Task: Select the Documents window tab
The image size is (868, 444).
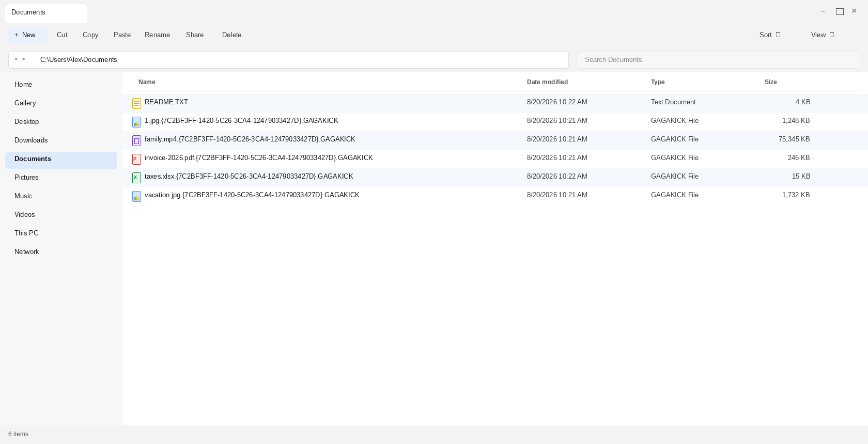Action: (46, 13)
